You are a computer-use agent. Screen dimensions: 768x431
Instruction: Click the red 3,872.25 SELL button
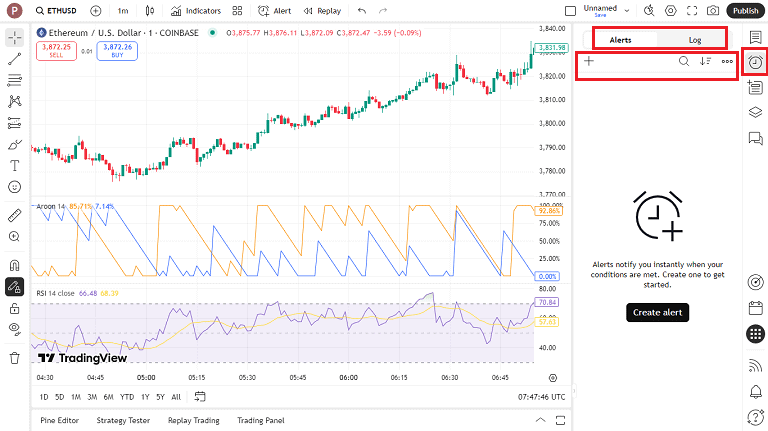tap(56, 51)
